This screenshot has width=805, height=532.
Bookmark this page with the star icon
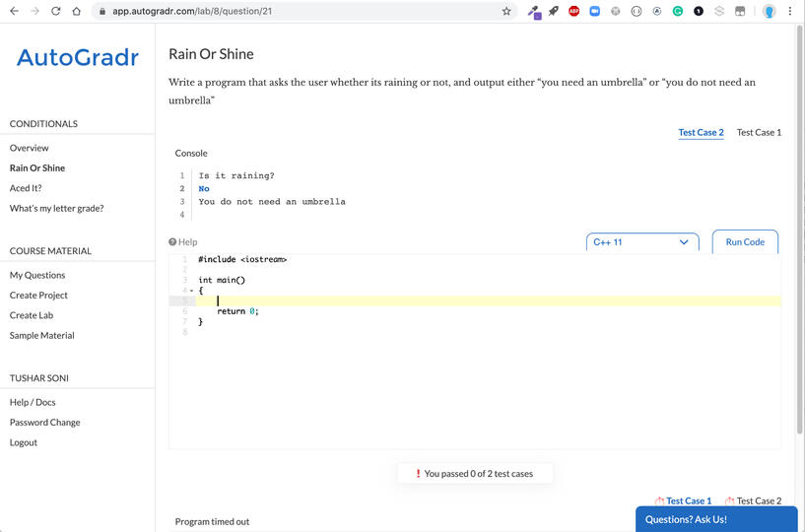click(x=506, y=11)
